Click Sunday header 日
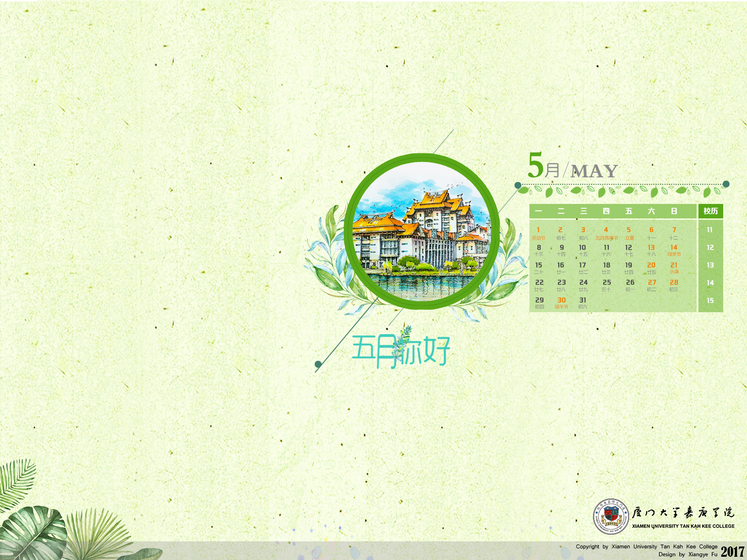Image resolution: width=747 pixels, height=560 pixels. [x=674, y=211]
